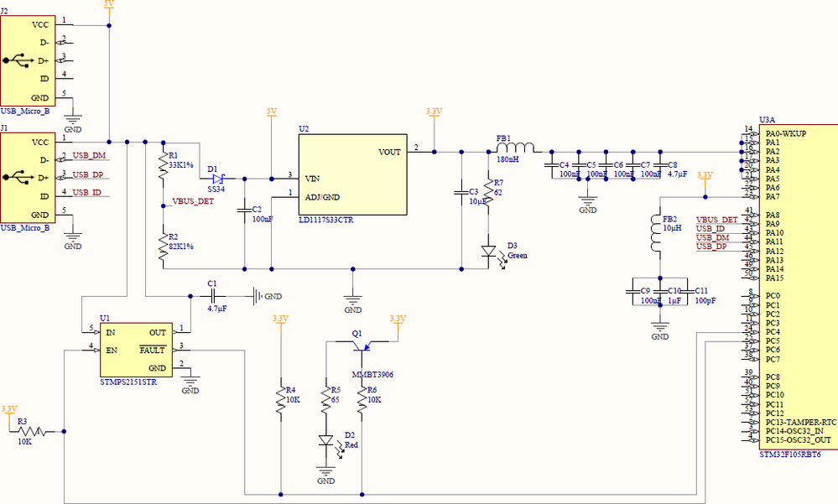Screen dimensions: 838x504
Task: Click the 3.3V power port above R4
Action: tap(280, 320)
